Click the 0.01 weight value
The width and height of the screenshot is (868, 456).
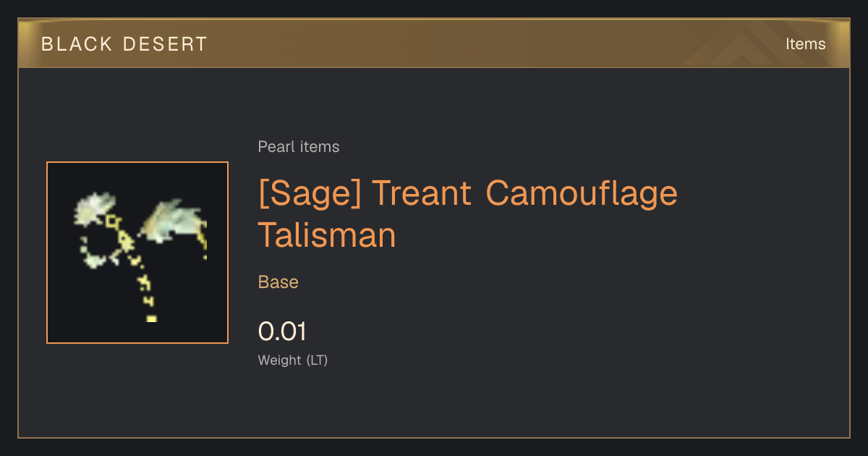pos(282,332)
